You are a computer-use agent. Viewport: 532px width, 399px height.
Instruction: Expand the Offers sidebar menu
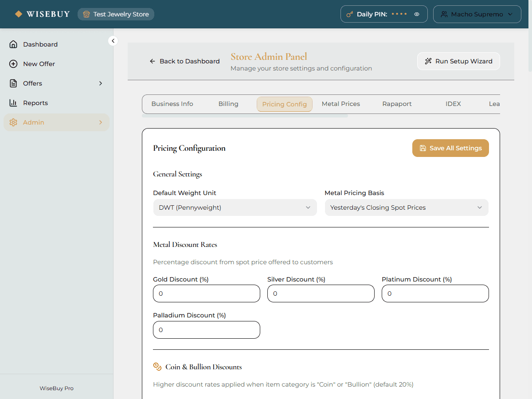pyautogui.click(x=100, y=83)
